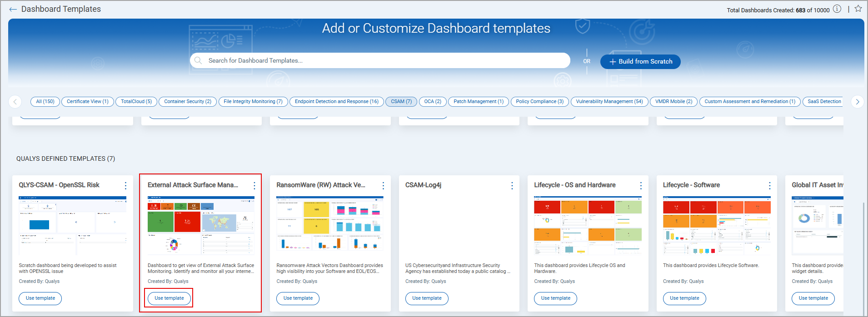Click the back arrow beside Dashboard Templates
868x317 pixels.
[x=13, y=10]
